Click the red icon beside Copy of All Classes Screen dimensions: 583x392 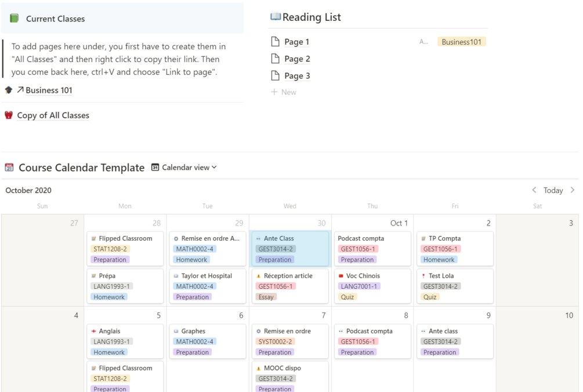point(9,115)
